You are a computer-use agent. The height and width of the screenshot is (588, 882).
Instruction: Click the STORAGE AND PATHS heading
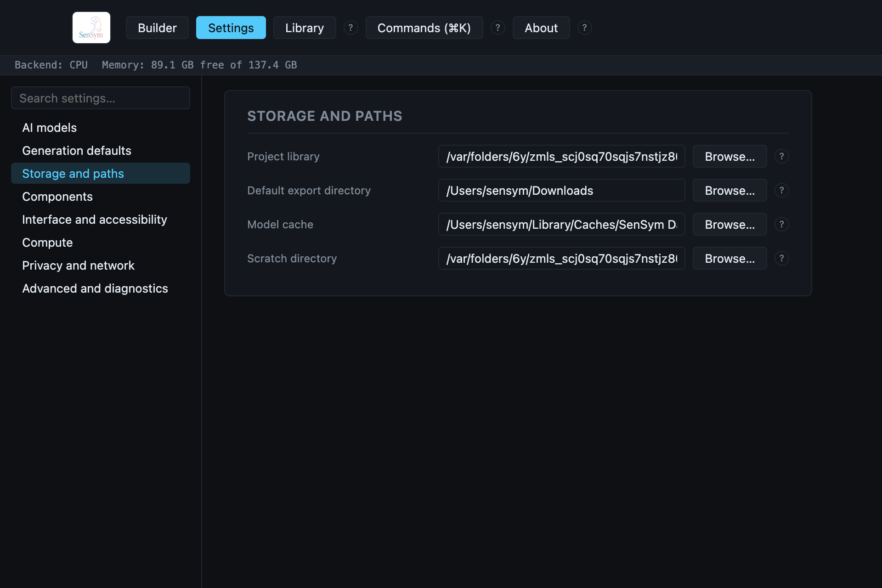(x=324, y=116)
